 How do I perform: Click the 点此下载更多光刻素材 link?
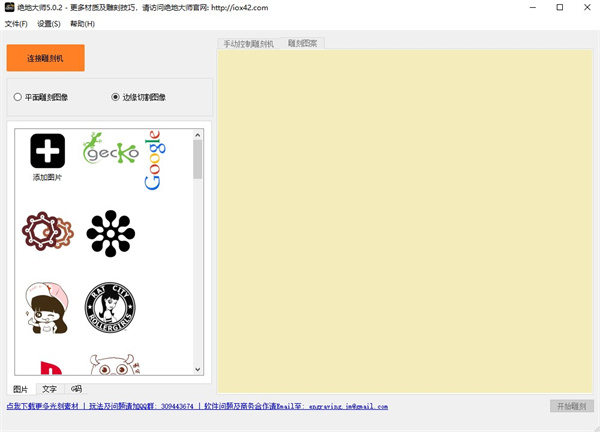tap(42, 406)
